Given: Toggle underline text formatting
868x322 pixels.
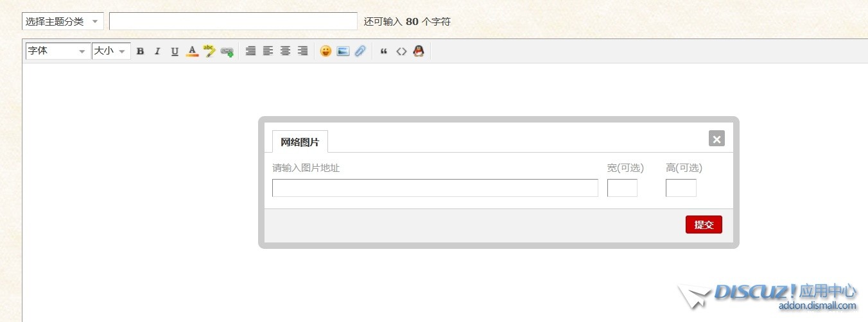Looking at the screenshot, I should coord(175,51).
